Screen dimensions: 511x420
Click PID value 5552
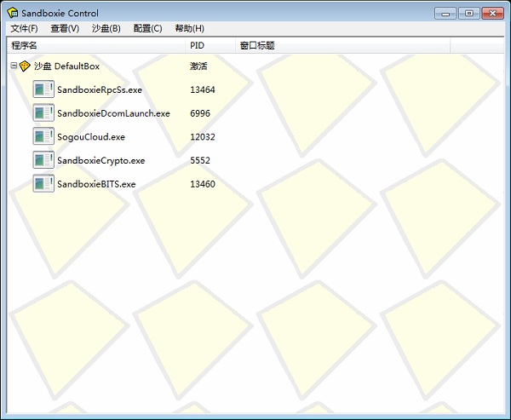tap(200, 160)
